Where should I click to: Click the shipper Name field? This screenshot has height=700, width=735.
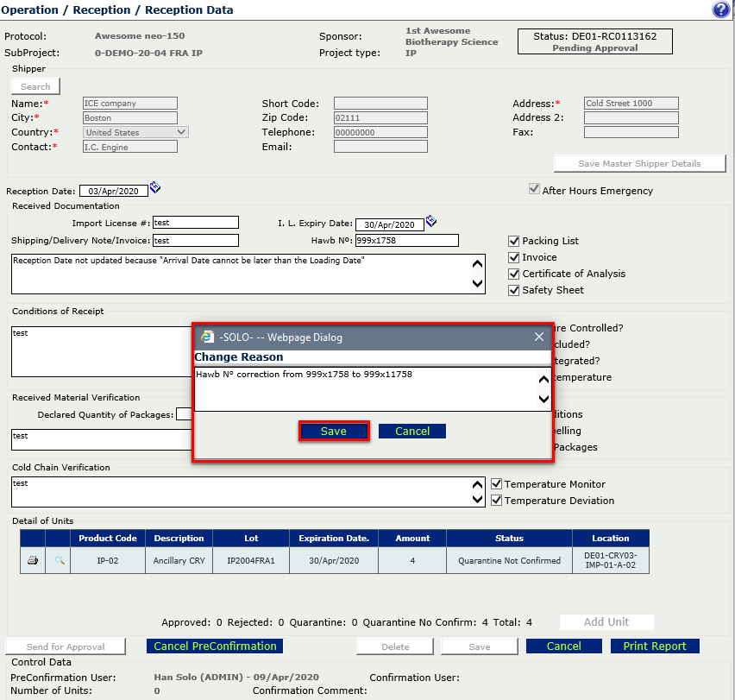coord(130,104)
